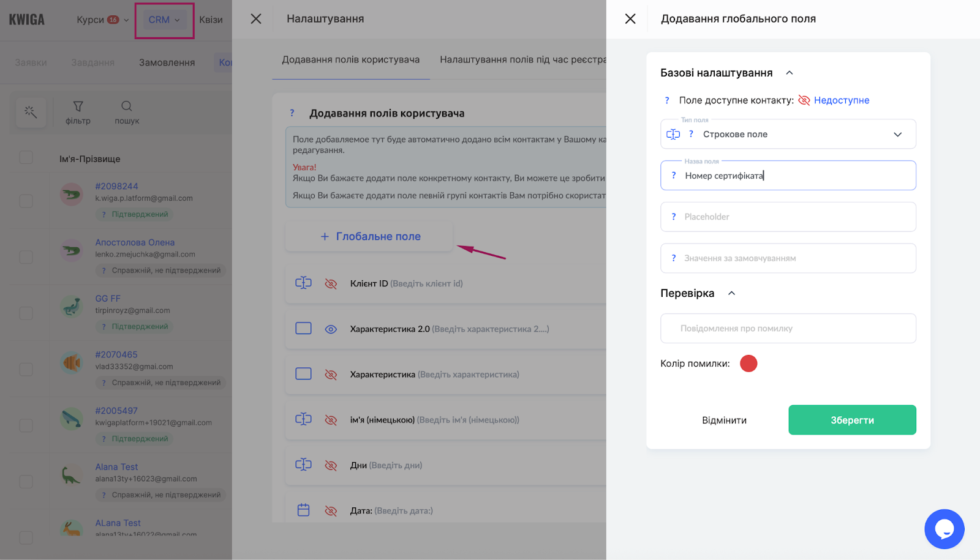Toggle visibility eye for Характеристика 2.0
Viewport: 980px width, 560px height.
(331, 329)
